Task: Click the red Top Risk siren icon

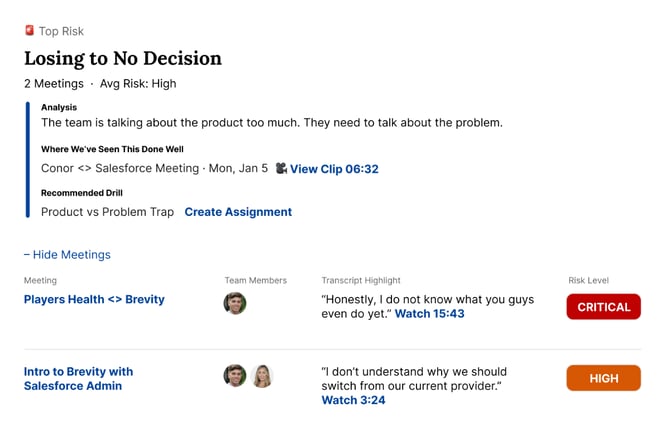Action: point(29,31)
